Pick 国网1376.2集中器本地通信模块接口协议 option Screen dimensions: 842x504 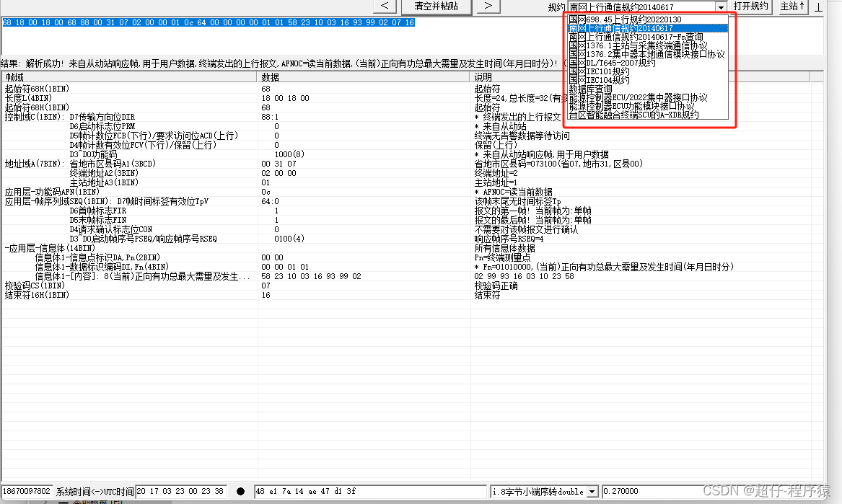pyautogui.click(x=648, y=54)
